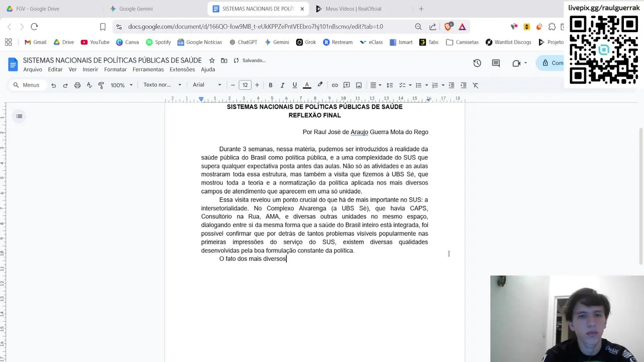This screenshot has height=362, width=644.
Task: Open the Arquivo menu
Action: (x=33, y=69)
